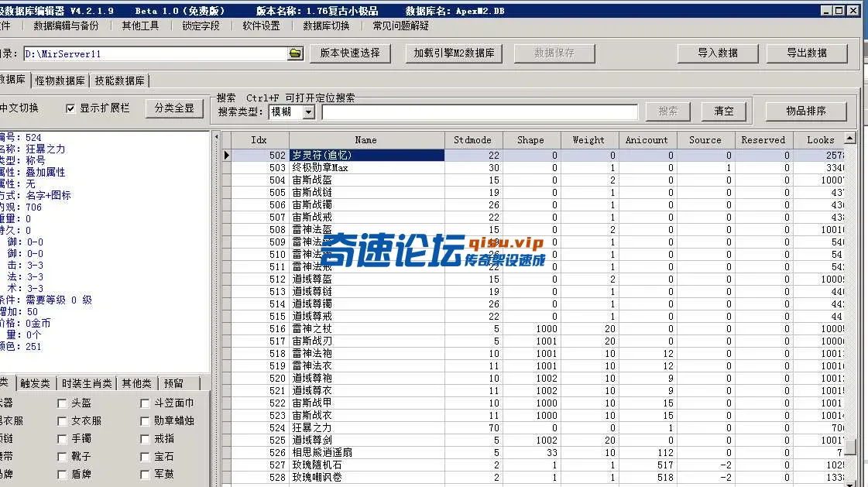The image size is (868, 487).
Task: Select the 雷神法袍 name cell
Action: (x=366, y=353)
